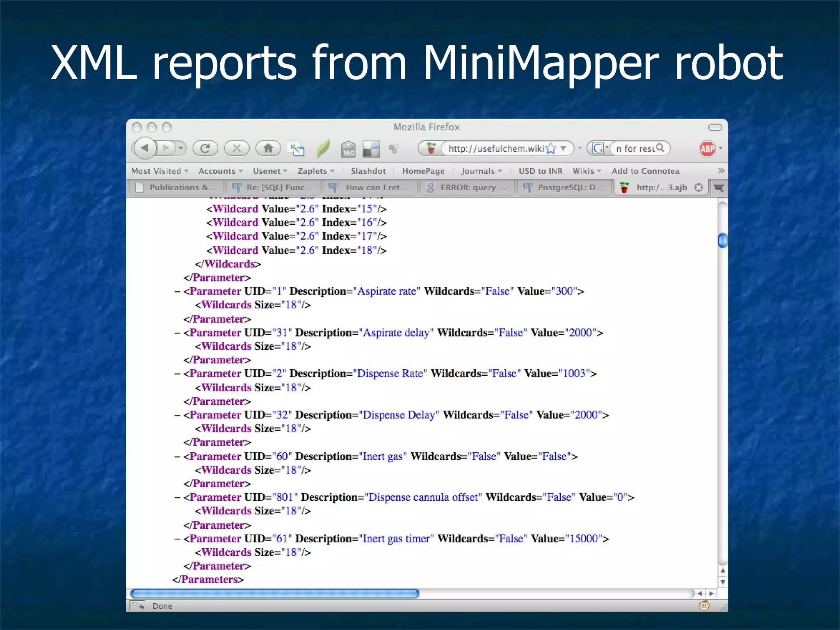Reload the page with the Reload button
The width and height of the screenshot is (840, 630).
pyautogui.click(x=205, y=148)
